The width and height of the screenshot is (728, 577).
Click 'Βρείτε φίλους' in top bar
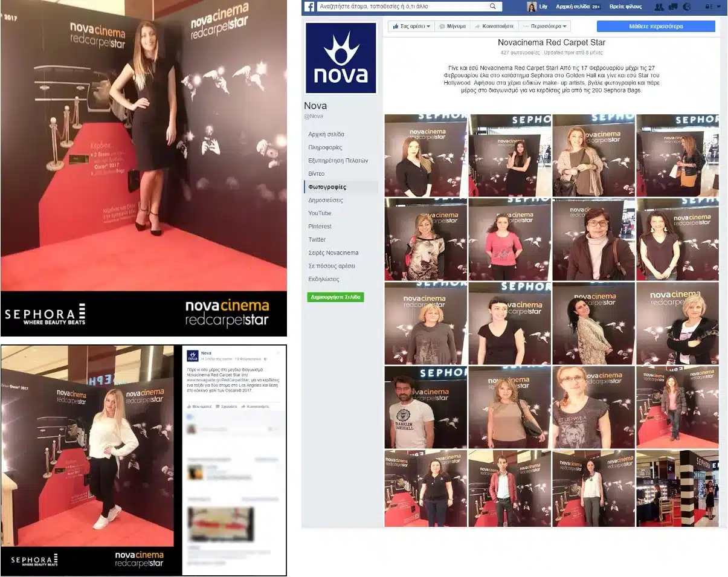click(x=625, y=7)
